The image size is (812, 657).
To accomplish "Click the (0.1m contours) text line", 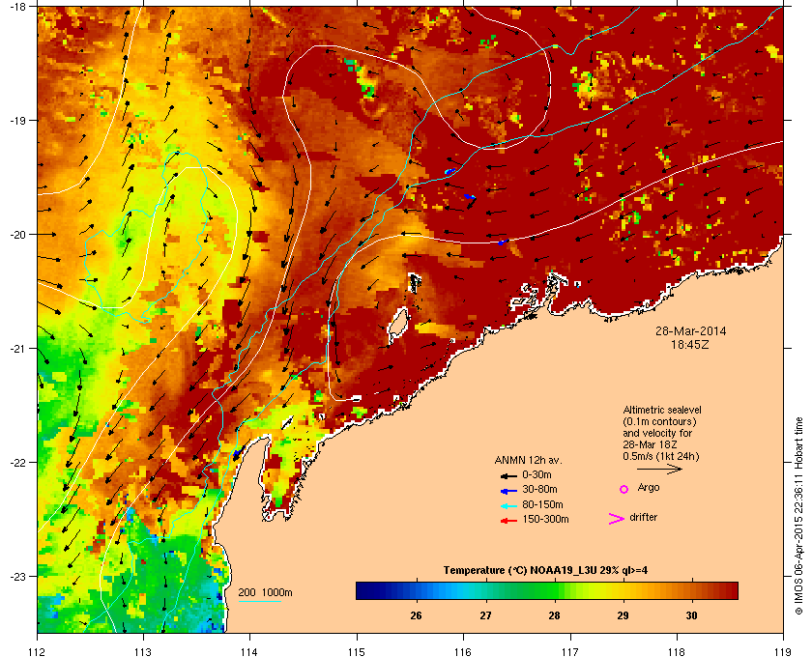I will [x=659, y=421].
